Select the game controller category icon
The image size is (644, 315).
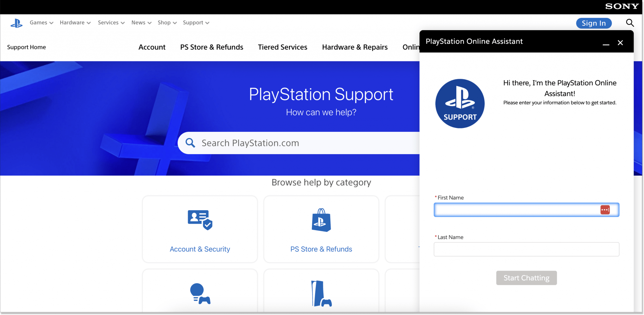point(199,294)
